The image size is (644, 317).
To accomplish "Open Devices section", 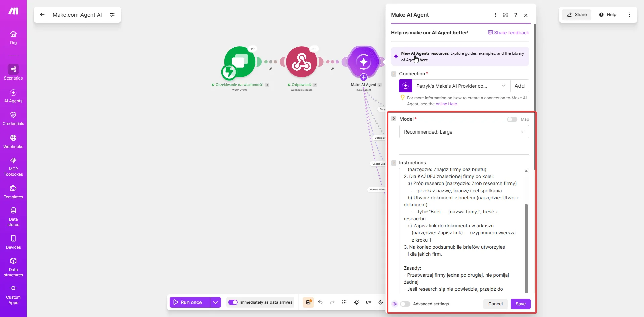I will [13, 242].
